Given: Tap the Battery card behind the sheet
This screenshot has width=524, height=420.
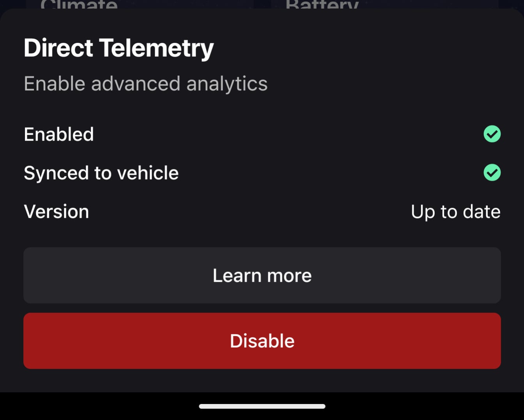Looking at the screenshot, I should tap(322, 4).
